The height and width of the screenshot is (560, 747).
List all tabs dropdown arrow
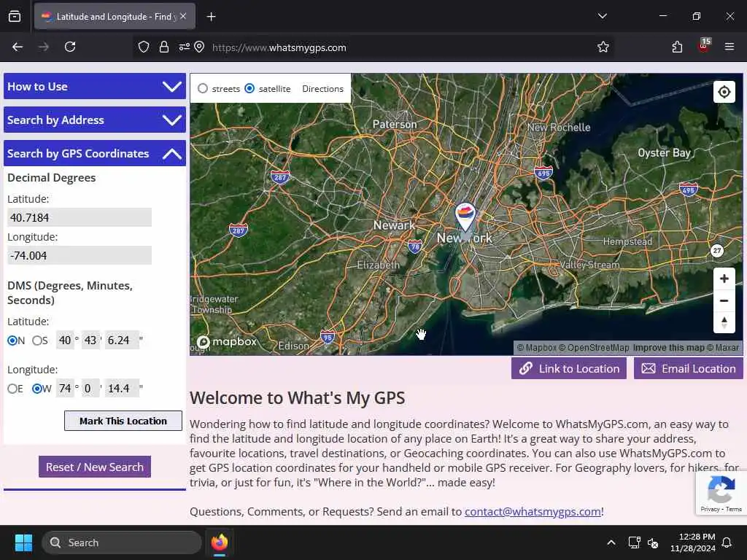602,16
